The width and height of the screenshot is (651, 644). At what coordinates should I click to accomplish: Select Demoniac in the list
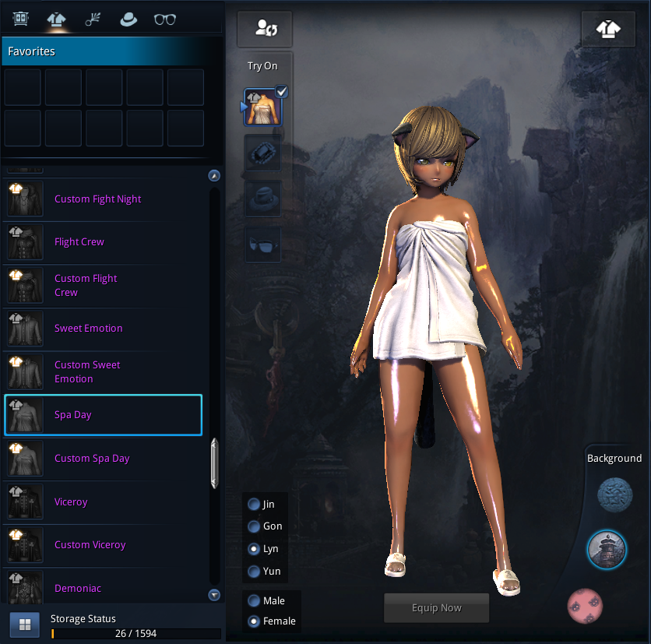click(103, 587)
